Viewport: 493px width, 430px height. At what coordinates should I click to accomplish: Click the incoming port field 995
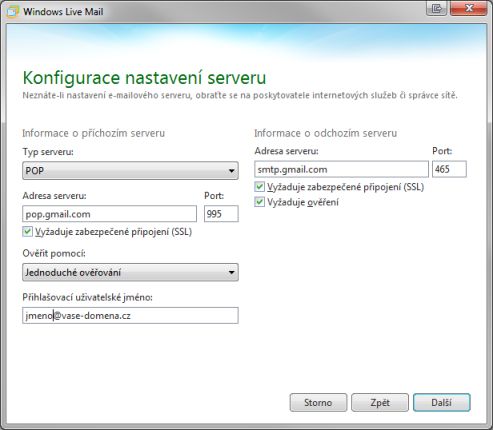pyautogui.click(x=221, y=214)
